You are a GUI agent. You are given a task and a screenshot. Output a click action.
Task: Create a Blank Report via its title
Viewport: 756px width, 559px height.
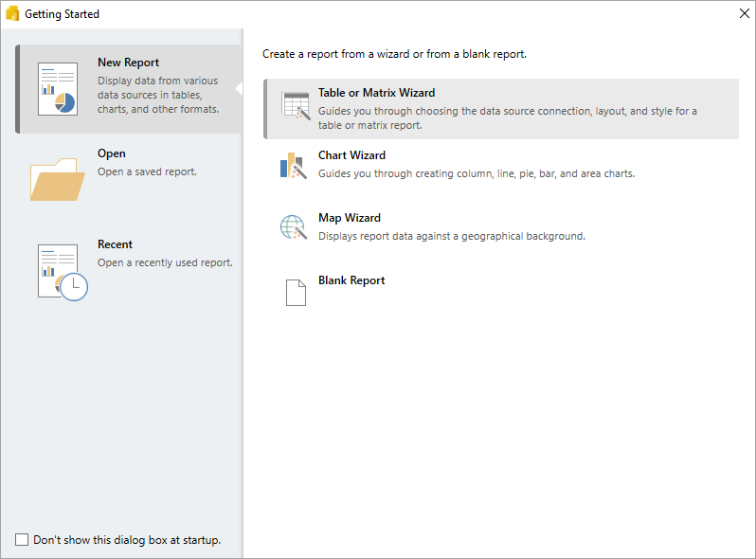click(x=351, y=280)
